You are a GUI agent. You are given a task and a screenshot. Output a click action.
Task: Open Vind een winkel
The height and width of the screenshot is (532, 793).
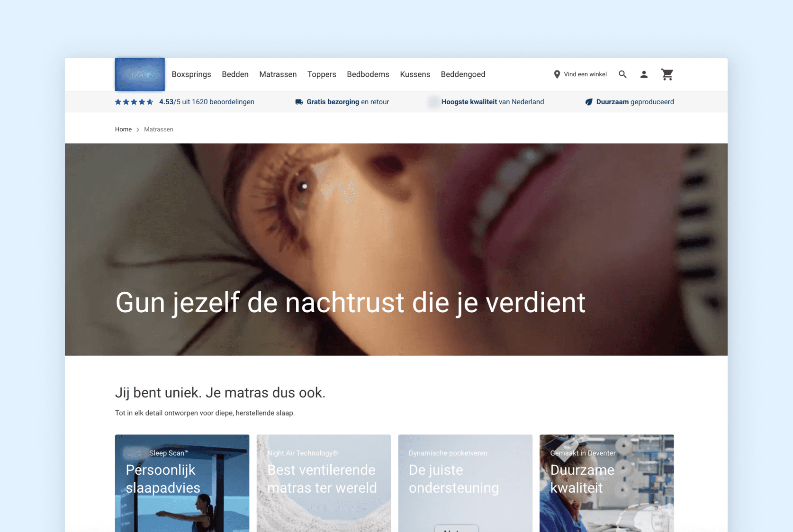[585, 74]
